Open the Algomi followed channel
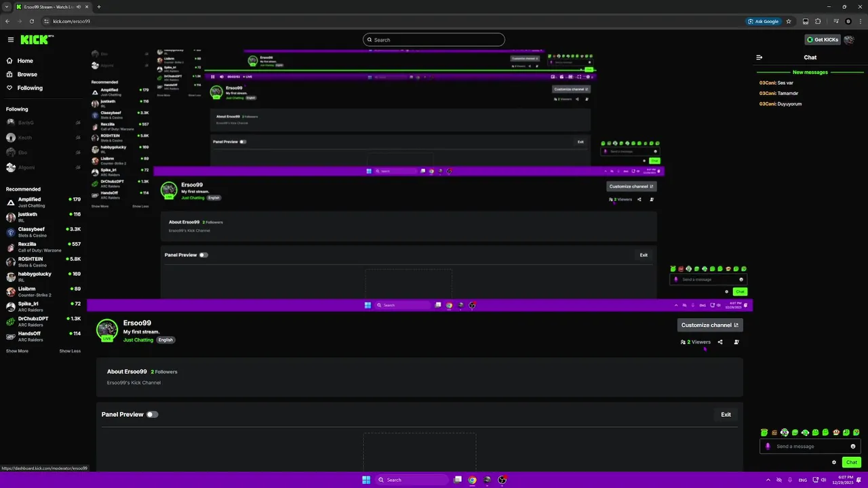The height and width of the screenshot is (488, 868). pyautogui.click(x=43, y=167)
